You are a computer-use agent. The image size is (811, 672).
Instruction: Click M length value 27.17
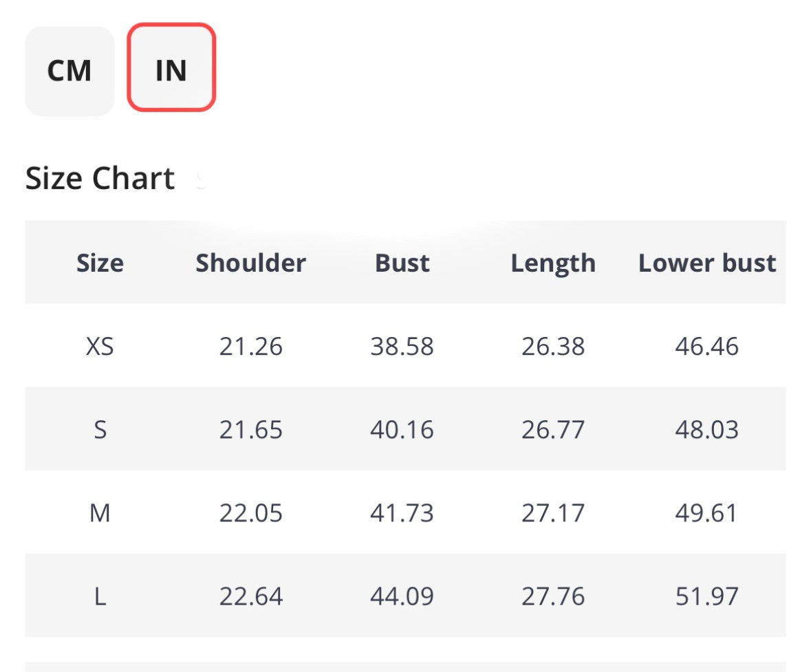tap(553, 513)
